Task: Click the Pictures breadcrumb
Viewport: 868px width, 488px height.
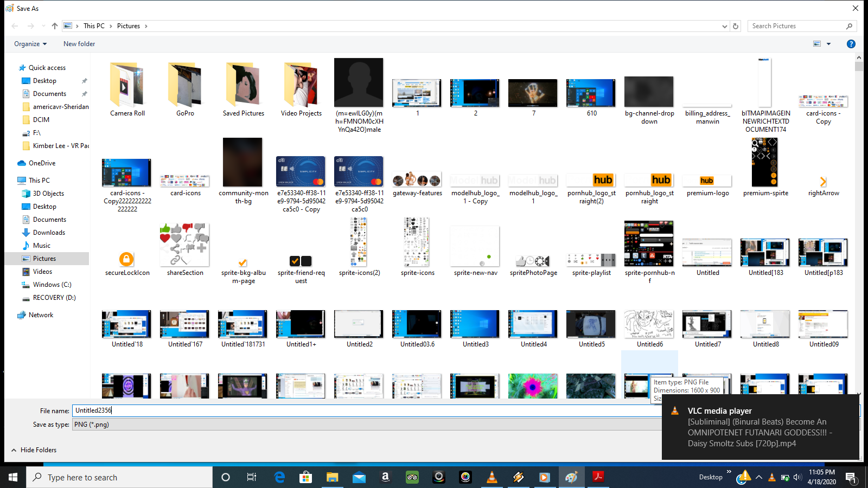Action: [129, 26]
